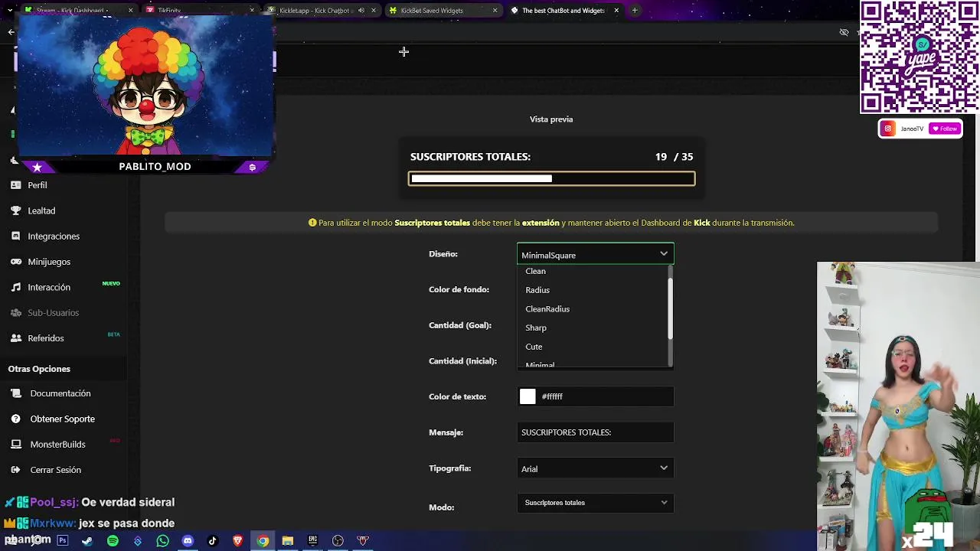Open Discord from the taskbar

pos(188,541)
